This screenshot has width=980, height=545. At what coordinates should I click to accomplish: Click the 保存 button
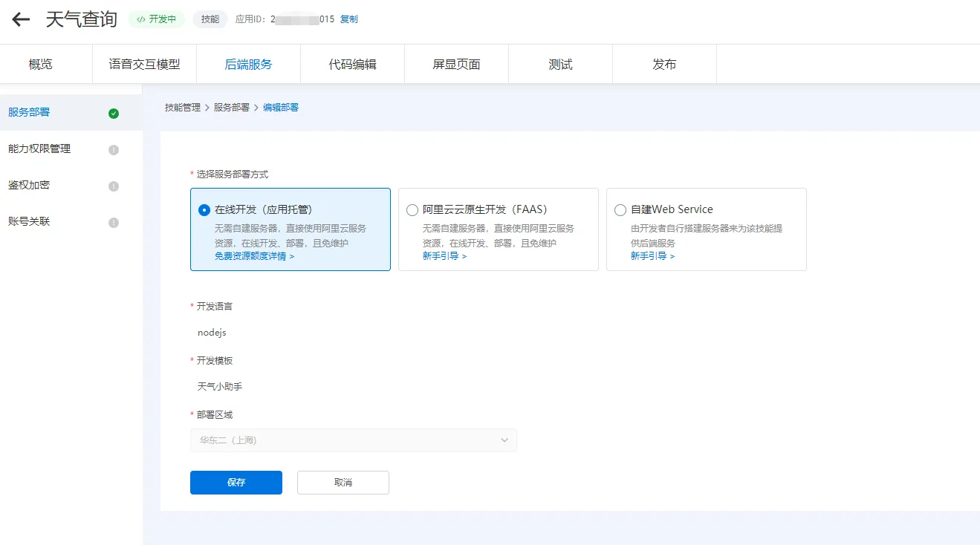click(x=236, y=483)
